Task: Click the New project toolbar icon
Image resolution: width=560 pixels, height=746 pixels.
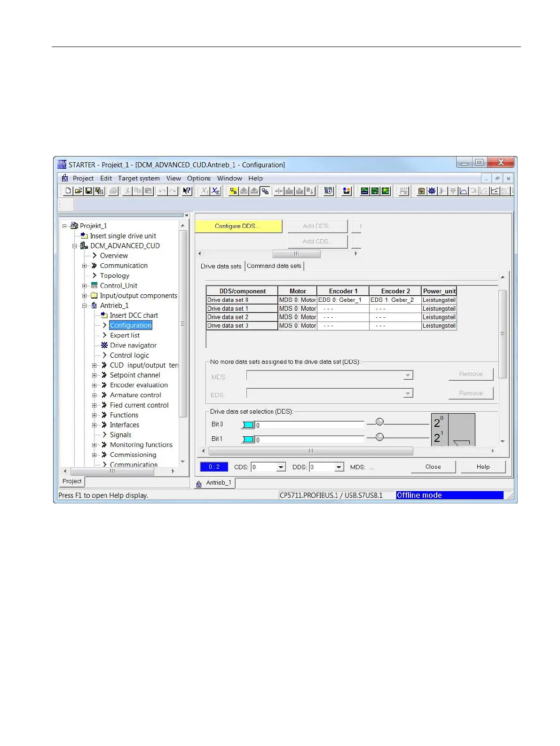Action: tap(68, 191)
